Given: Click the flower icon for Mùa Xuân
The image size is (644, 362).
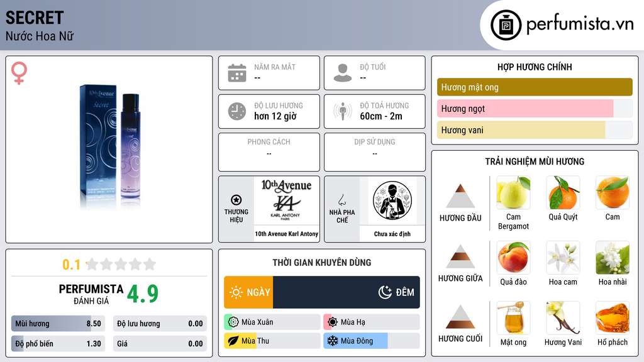Looking at the screenshot, I should [233, 322].
